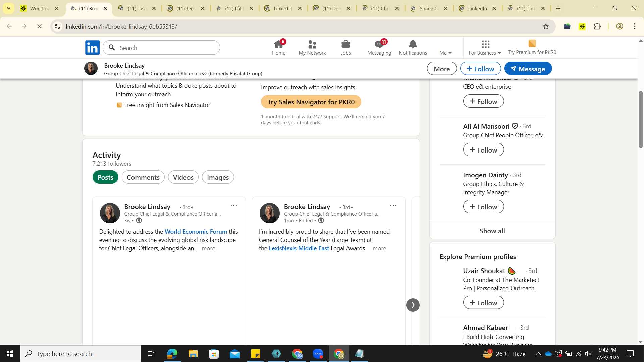This screenshot has width=644, height=362.
Task: Open Messaging with 11 unread
Action: tap(379, 47)
